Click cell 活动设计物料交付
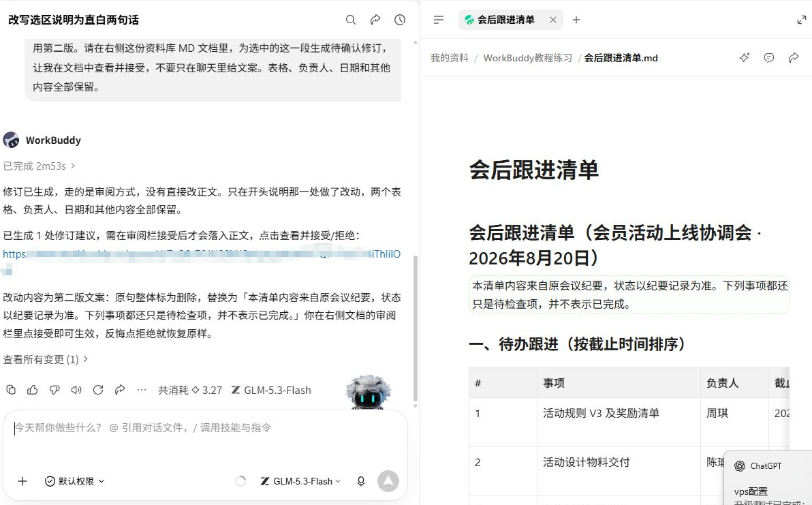Screen dimensions: 812x505 point(619,470)
